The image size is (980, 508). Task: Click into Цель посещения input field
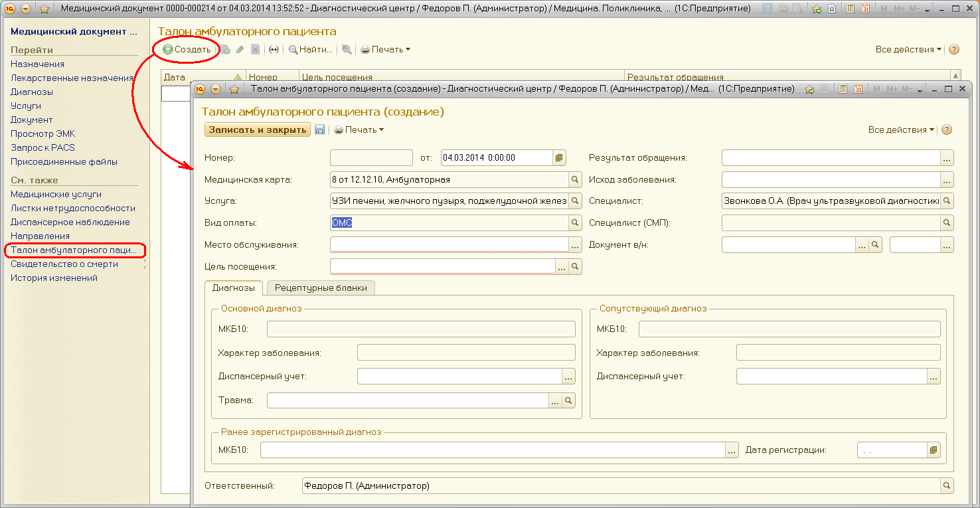point(443,266)
